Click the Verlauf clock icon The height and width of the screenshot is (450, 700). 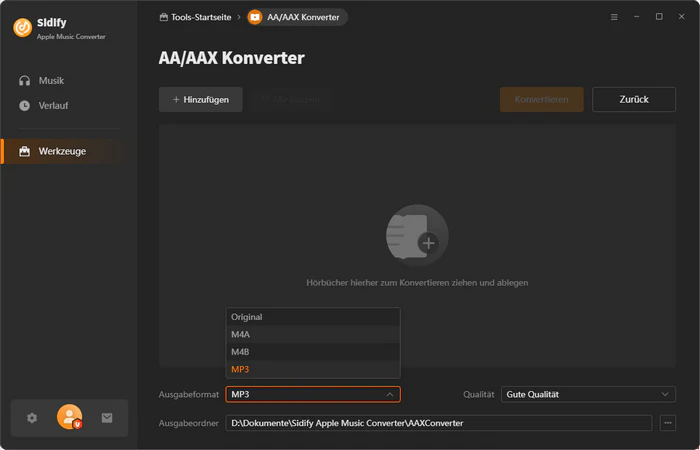[25, 106]
